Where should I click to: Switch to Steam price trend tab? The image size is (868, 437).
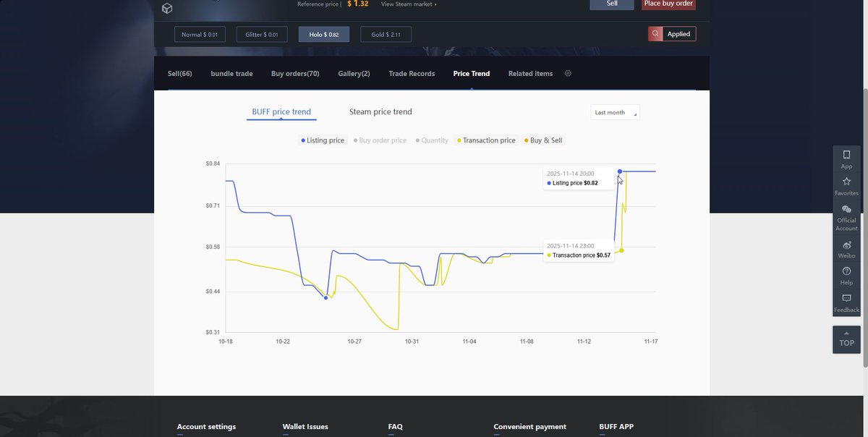point(380,112)
